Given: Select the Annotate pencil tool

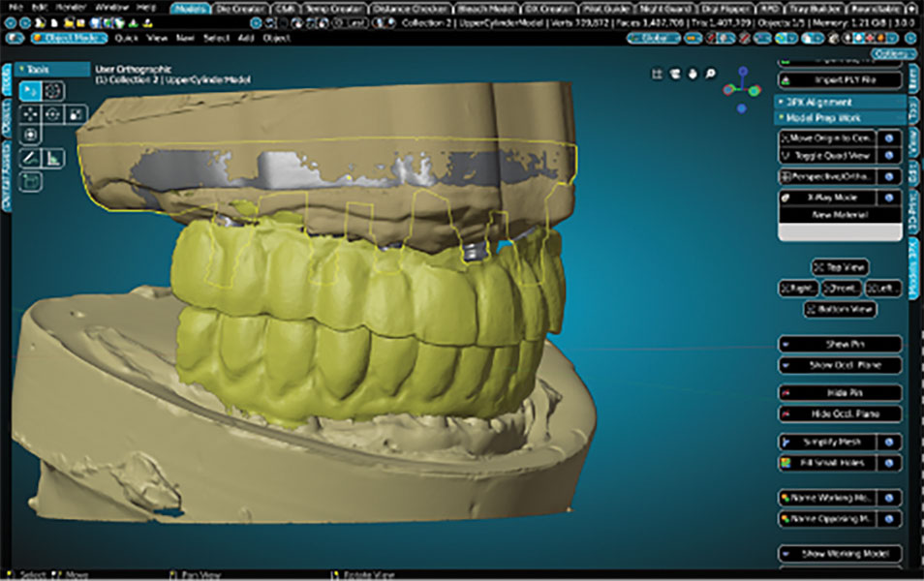Looking at the screenshot, I should point(30,158).
